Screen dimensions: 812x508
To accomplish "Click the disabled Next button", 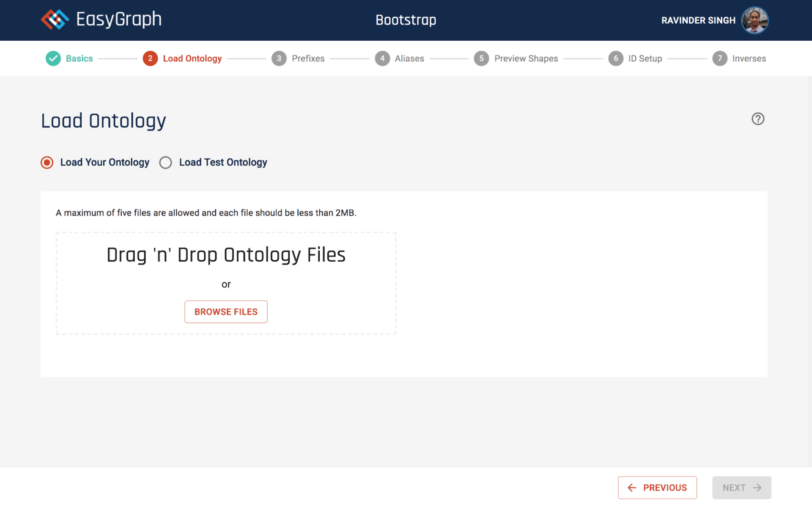I will (x=741, y=488).
